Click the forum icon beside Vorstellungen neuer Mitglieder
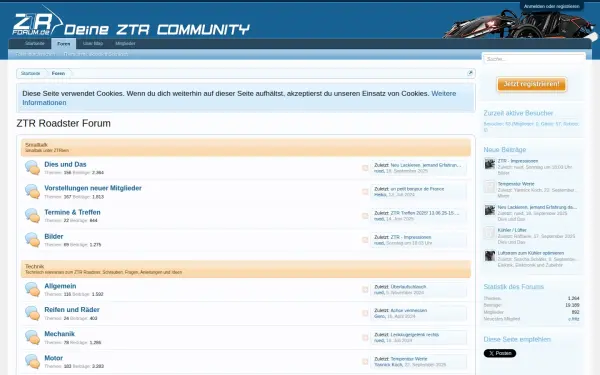The width and height of the screenshot is (600, 375). (x=33, y=192)
